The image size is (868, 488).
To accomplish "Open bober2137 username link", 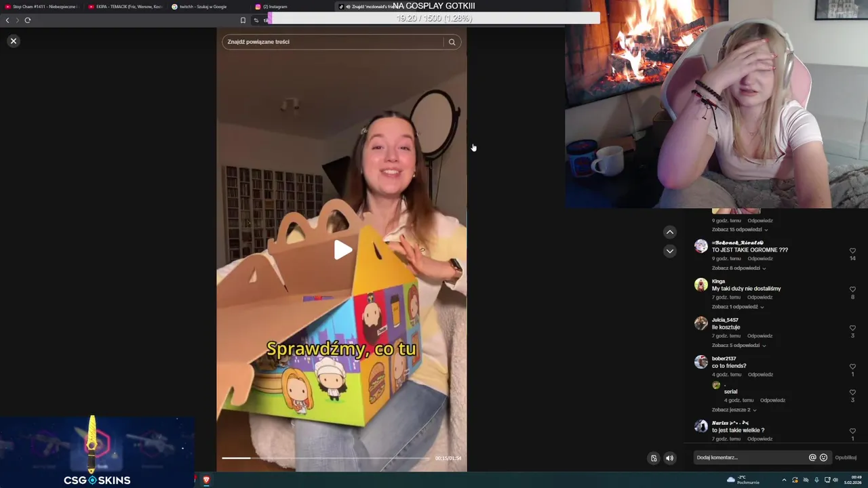I will click(724, 359).
